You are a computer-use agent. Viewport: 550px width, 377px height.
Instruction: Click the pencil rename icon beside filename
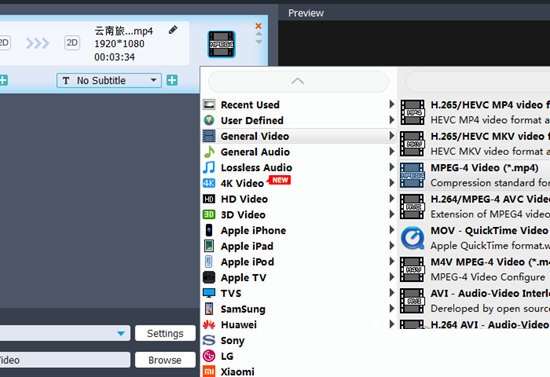coord(173,30)
